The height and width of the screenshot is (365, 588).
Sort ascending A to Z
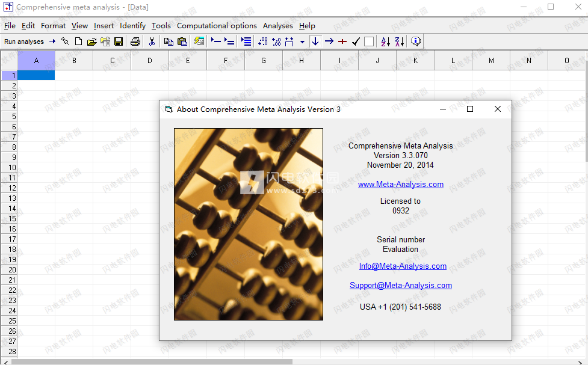click(386, 41)
